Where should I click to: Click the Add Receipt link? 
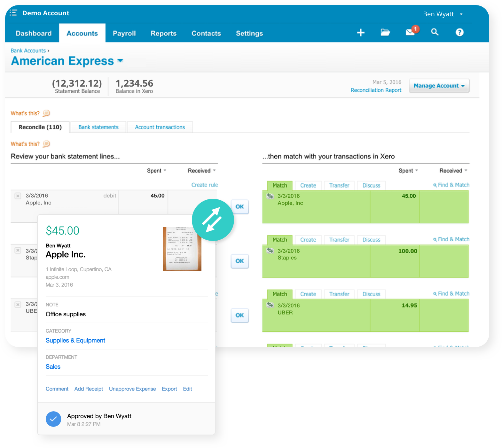click(x=89, y=389)
